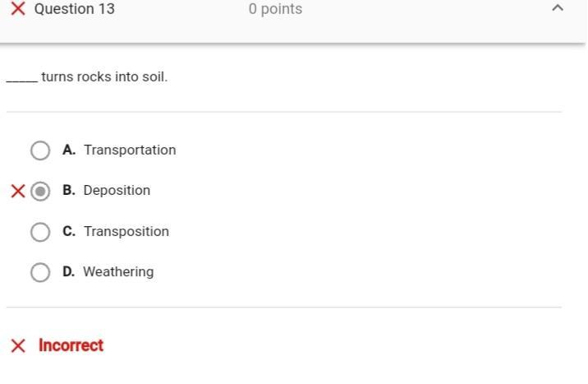This screenshot has width=588, height=384.
Task: Click the red X icon beside Question 13
Action: click(x=17, y=9)
